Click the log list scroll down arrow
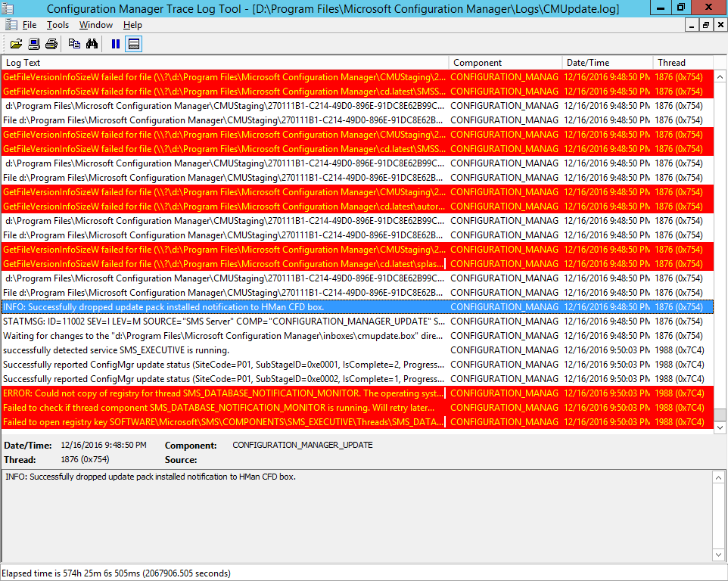 (720, 427)
